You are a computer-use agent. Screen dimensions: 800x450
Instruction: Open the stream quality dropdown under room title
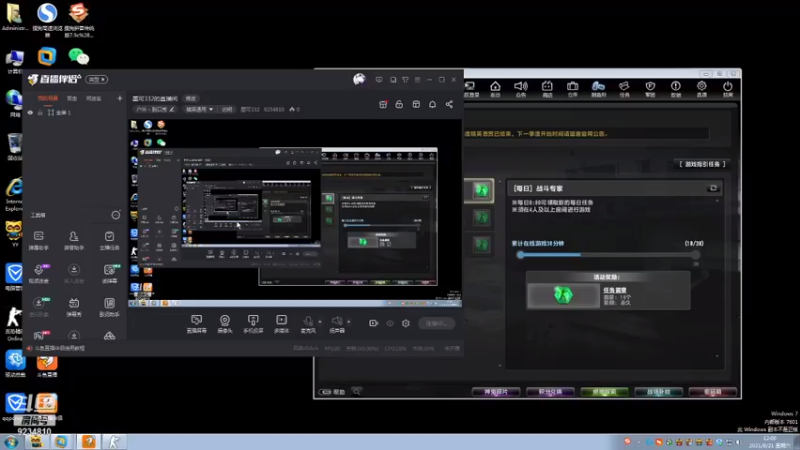pos(199,109)
